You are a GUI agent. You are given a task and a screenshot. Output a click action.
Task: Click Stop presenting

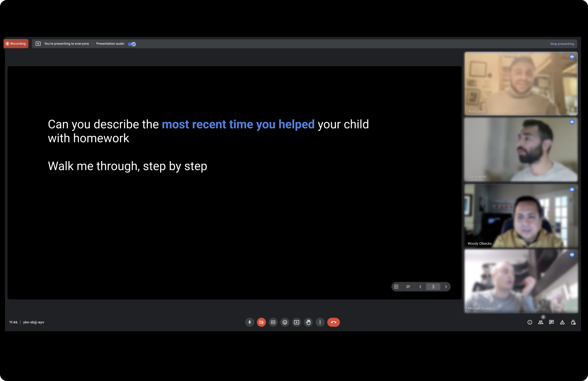pos(562,44)
